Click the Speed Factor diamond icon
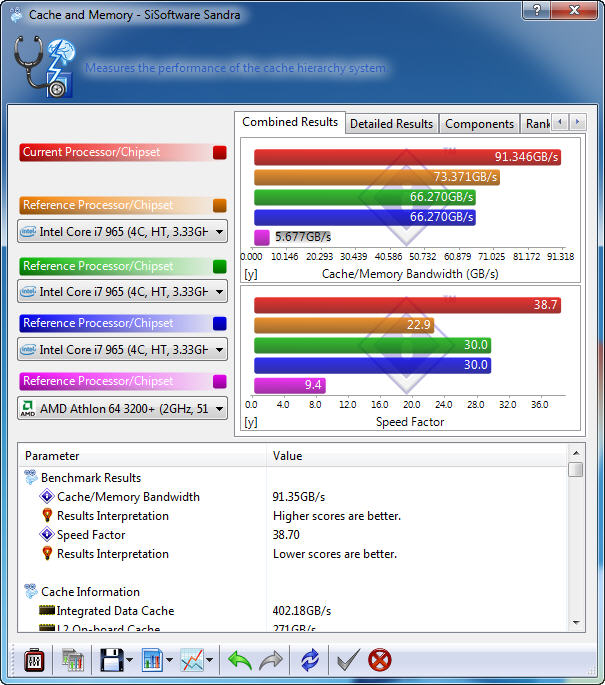 pos(47,534)
